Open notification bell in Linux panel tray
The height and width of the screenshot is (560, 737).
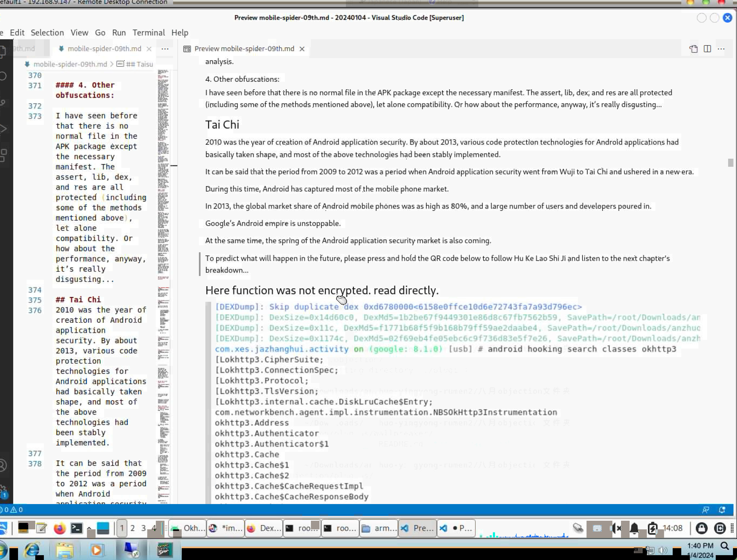[x=634, y=528]
